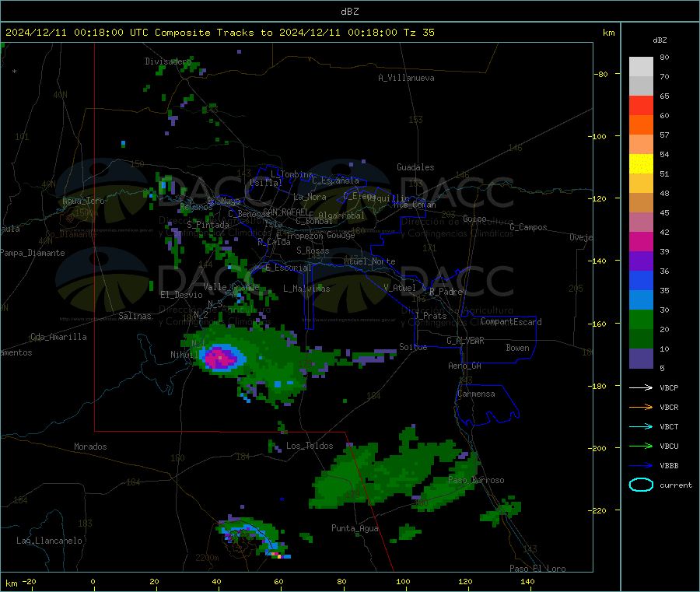Click the 'Bowen' map label
This screenshot has height=592, width=700.
pyautogui.click(x=517, y=348)
